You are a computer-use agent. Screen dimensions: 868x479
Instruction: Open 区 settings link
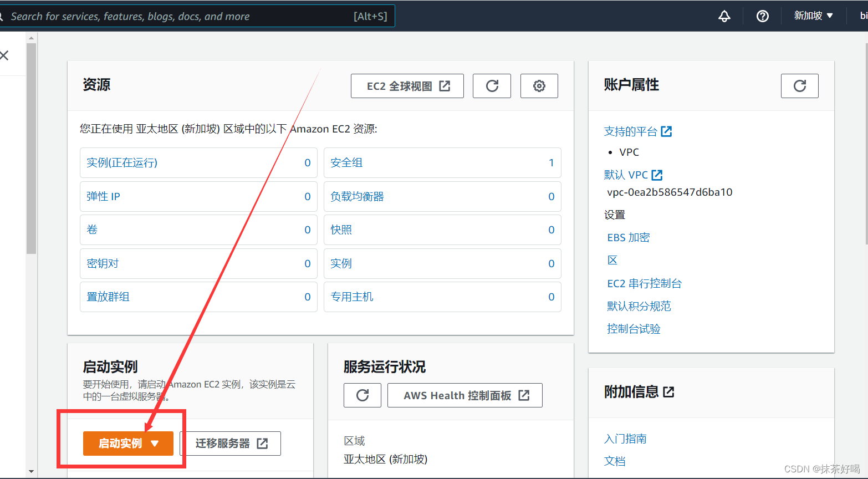point(612,260)
